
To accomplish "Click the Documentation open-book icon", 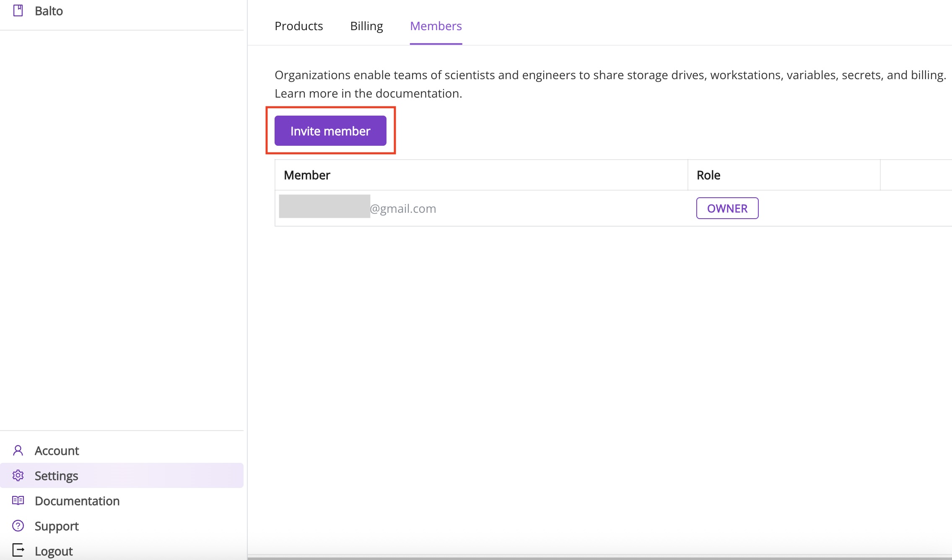I will [18, 501].
